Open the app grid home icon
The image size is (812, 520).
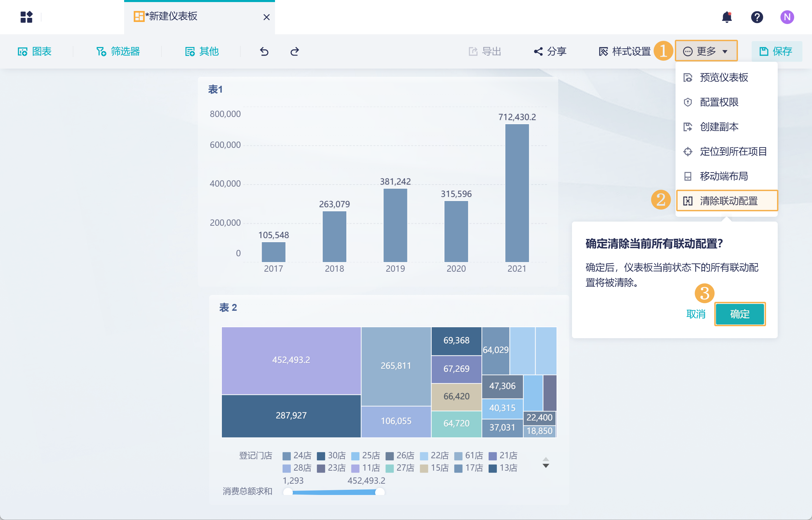pyautogui.click(x=26, y=17)
